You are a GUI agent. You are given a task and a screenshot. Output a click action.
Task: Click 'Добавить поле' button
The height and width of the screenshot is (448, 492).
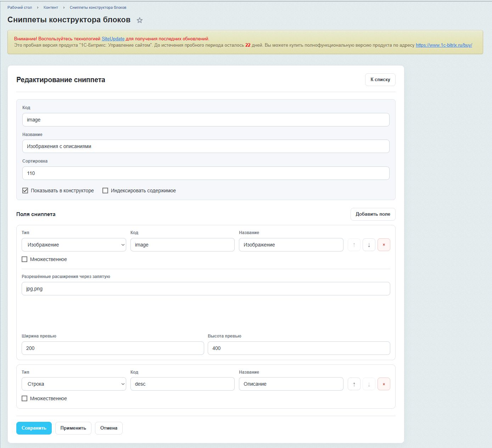pos(373,214)
